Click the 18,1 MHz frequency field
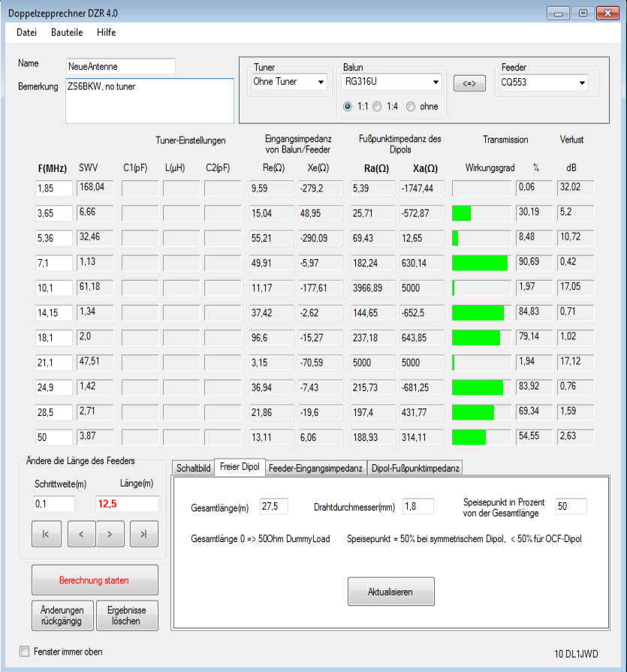This screenshot has height=672, width=627. [54, 338]
